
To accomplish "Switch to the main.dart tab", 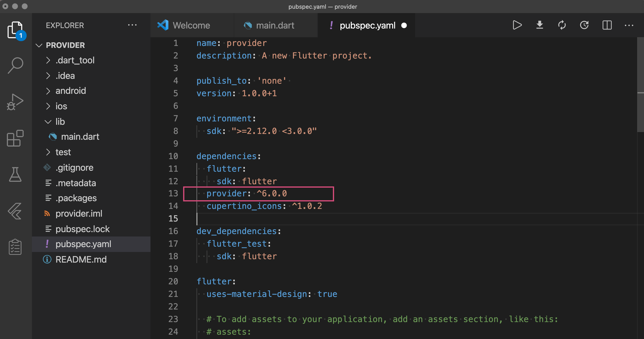I will pos(276,25).
